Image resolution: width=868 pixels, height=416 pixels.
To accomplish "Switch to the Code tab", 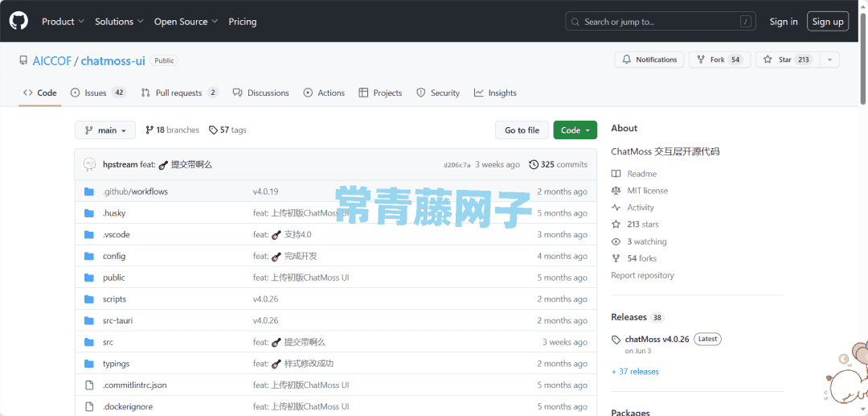I will [x=40, y=93].
